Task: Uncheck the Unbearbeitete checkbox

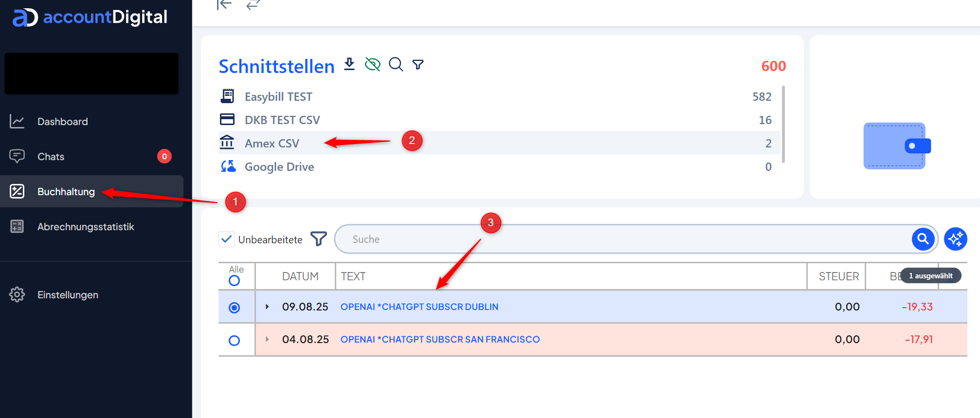Action: coord(226,239)
